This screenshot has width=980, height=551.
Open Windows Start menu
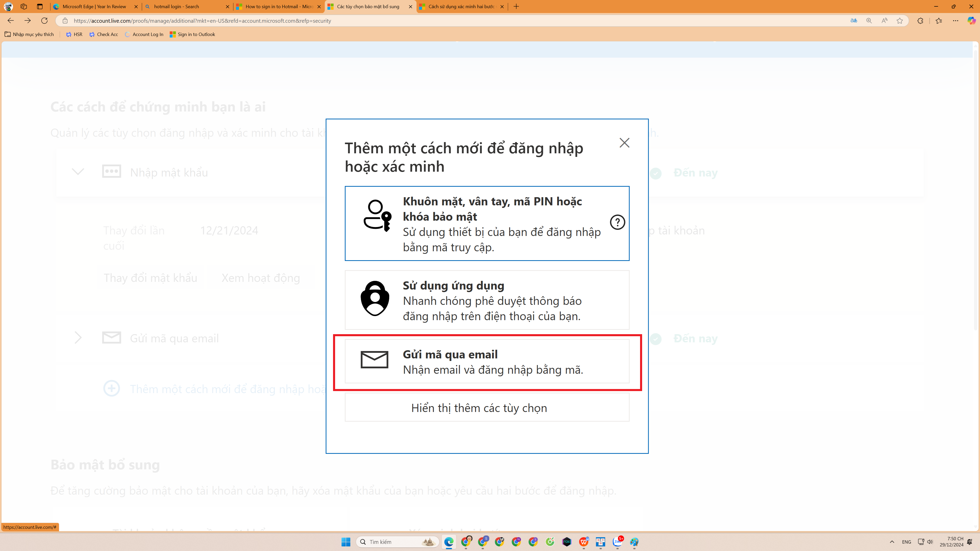point(346,542)
